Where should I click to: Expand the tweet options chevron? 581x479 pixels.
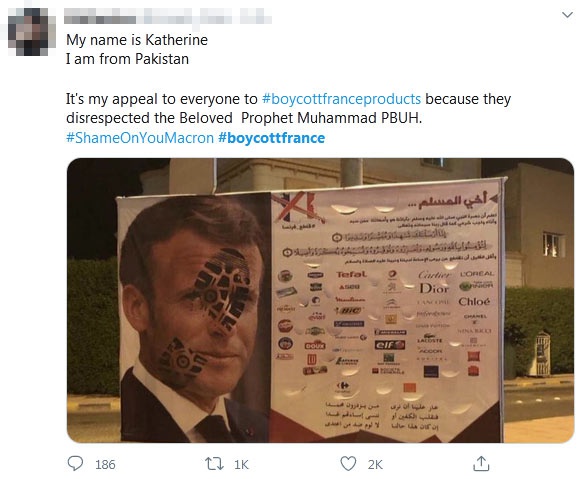point(567,15)
